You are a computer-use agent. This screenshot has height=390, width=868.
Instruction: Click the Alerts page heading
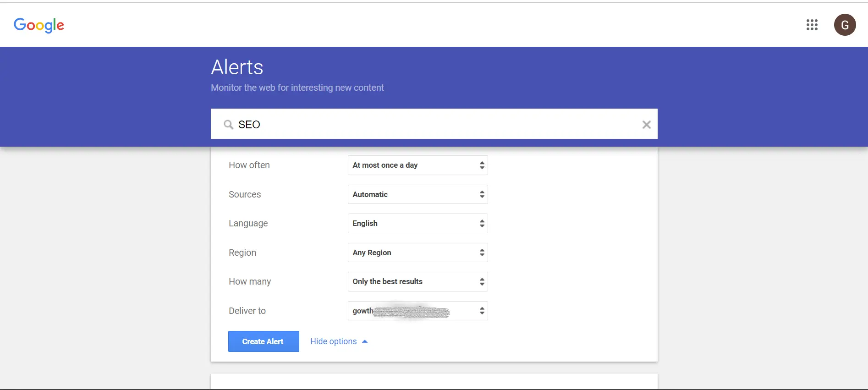coord(237,67)
